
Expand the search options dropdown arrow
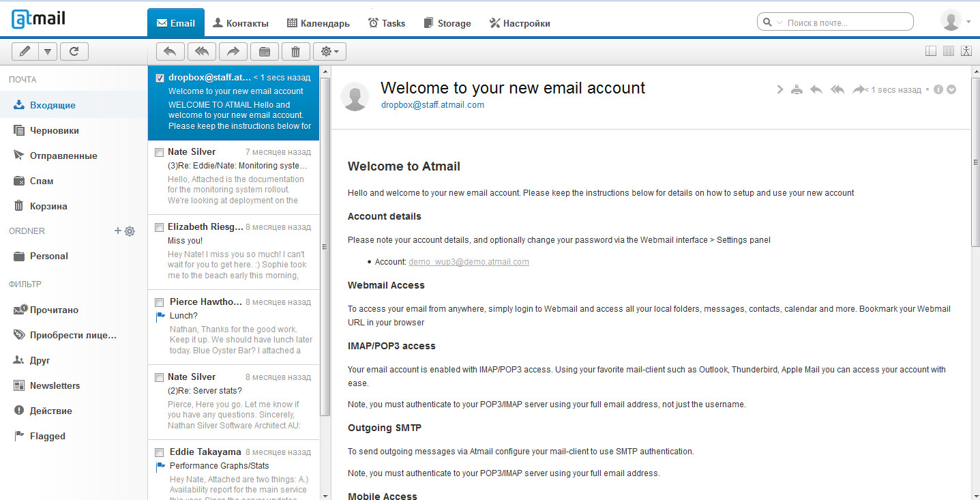(779, 23)
